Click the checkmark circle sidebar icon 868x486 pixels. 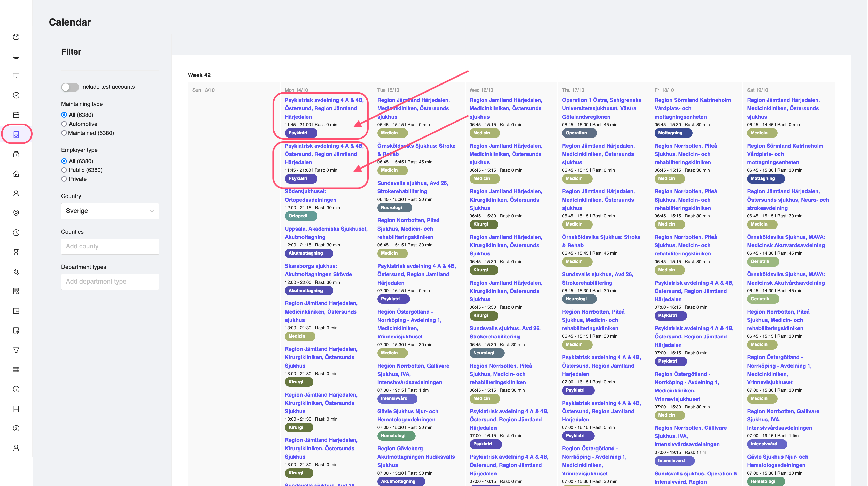[16, 95]
